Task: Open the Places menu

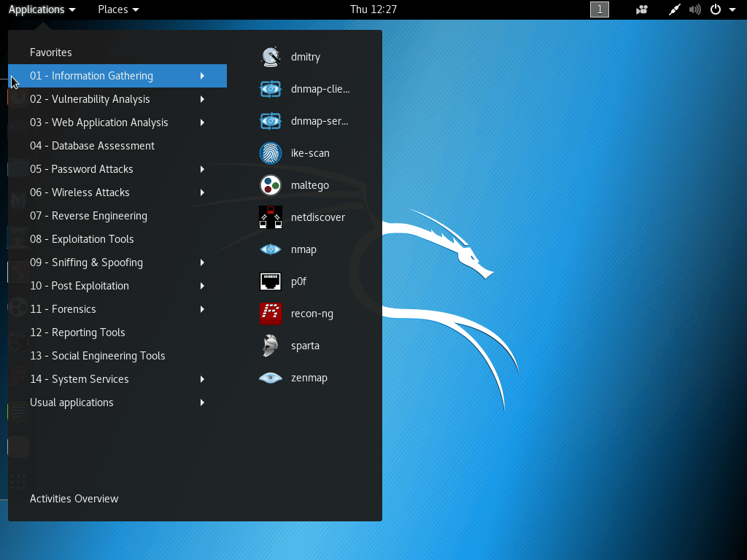Action: tap(118, 9)
